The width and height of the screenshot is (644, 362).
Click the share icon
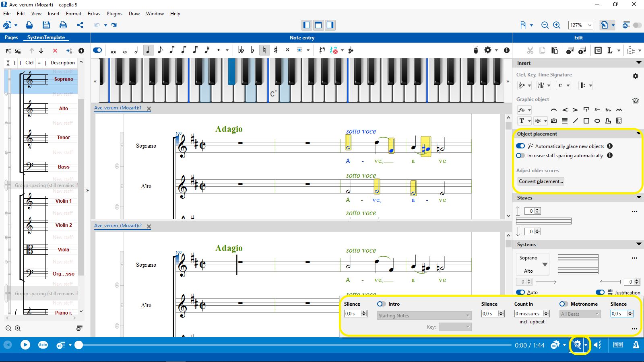[x=80, y=25]
